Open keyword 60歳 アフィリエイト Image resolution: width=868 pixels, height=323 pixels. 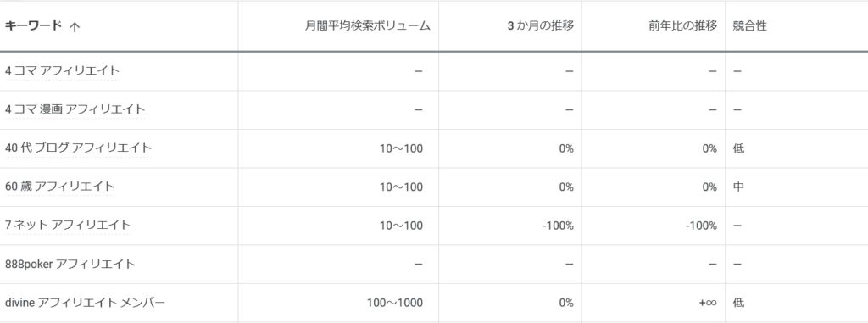tap(59, 187)
